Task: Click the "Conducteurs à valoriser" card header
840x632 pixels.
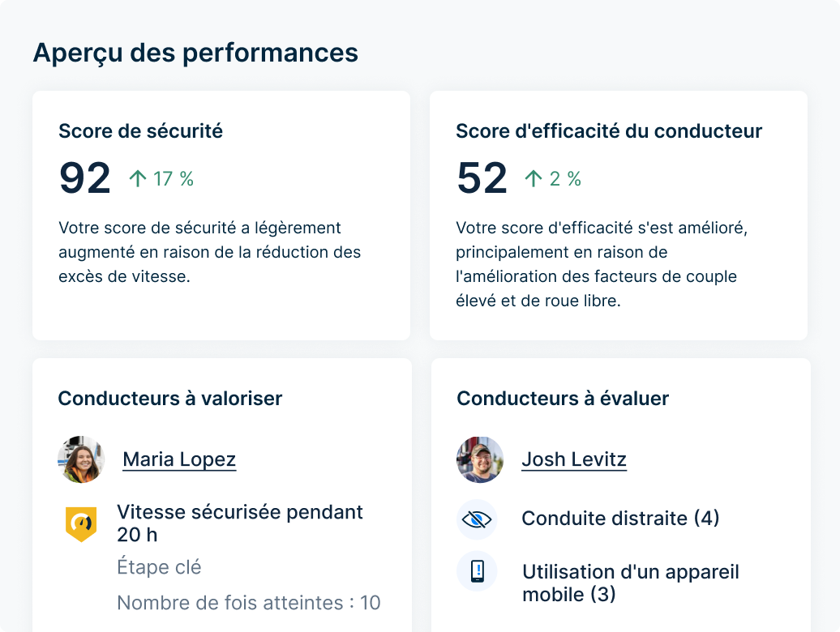Action: [169, 399]
